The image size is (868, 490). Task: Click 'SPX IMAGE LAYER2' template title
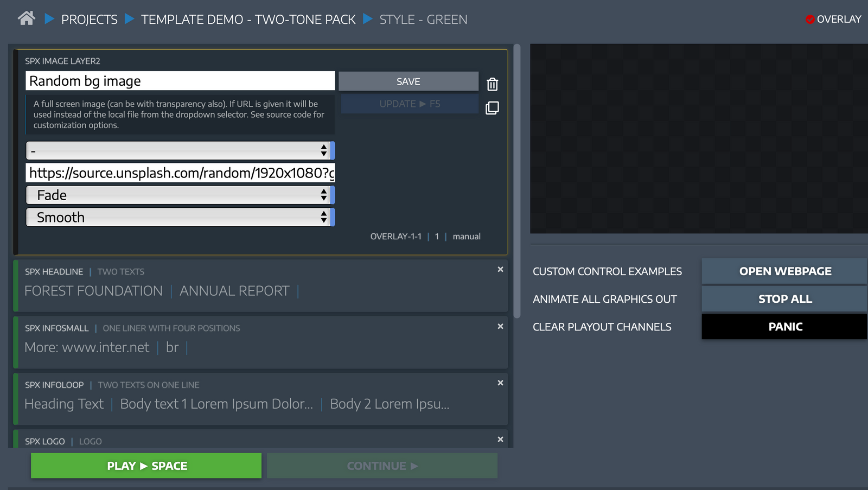[x=62, y=61]
